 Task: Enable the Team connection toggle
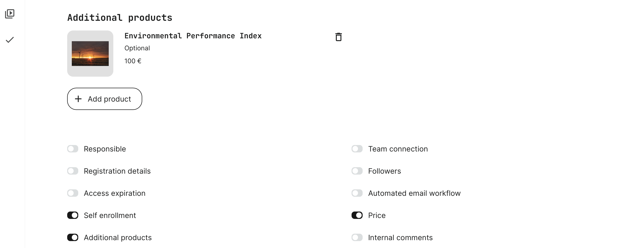(x=357, y=149)
